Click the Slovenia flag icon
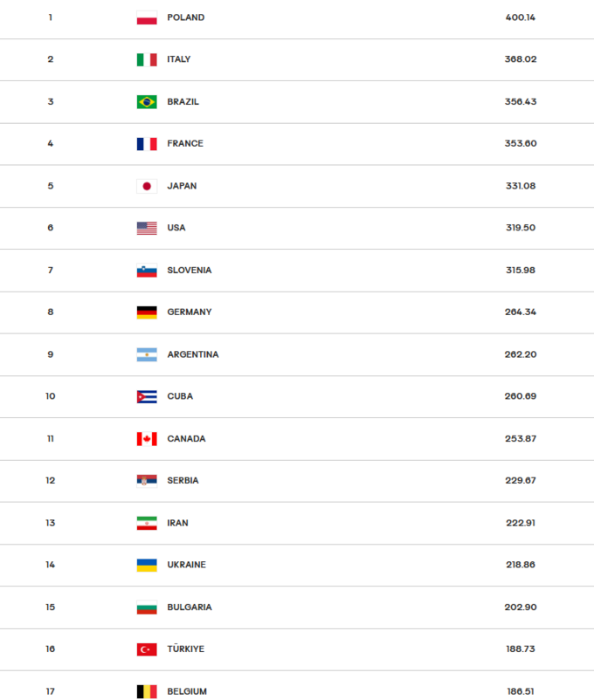This screenshot has width=594, height=700. 147,271
